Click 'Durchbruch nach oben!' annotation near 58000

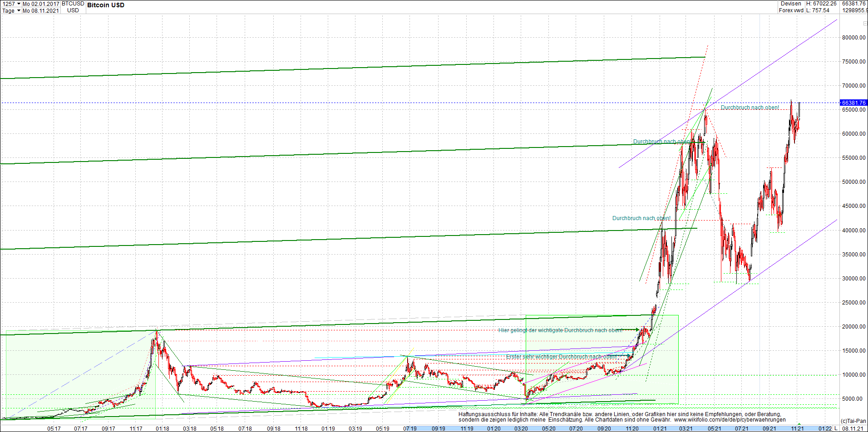pos(662,142)
